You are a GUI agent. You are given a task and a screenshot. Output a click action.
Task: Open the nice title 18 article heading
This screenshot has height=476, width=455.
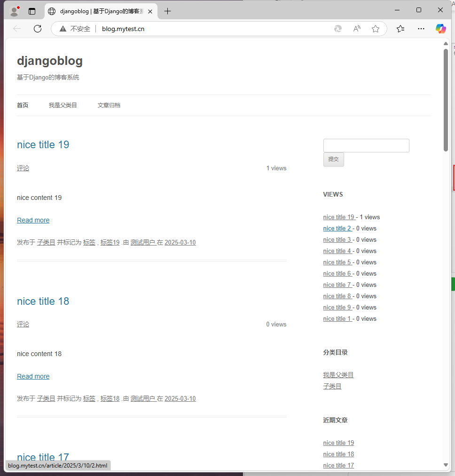point(43,301)
